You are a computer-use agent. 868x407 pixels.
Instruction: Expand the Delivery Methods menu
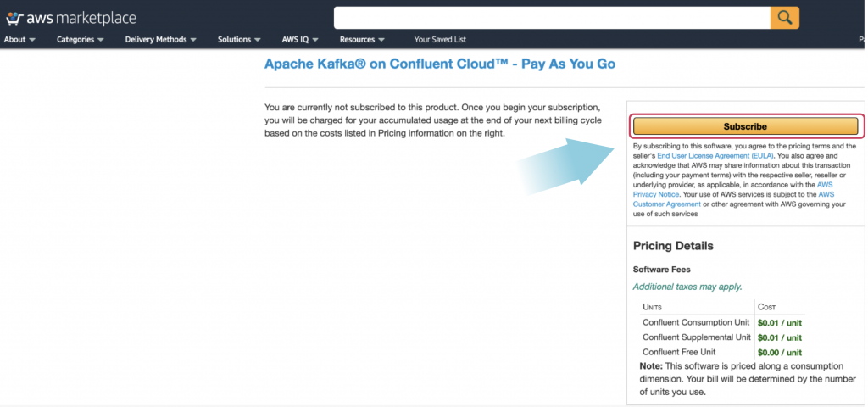point(160,39)
